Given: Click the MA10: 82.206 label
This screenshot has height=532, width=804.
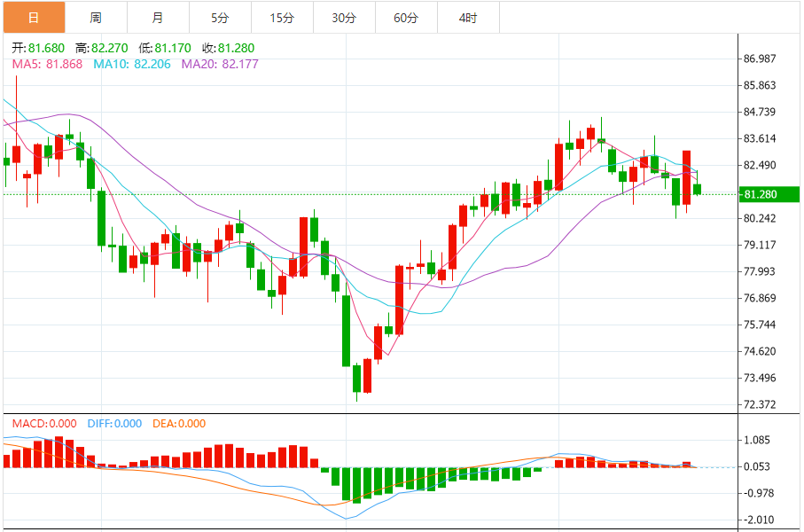Looking at the screenshot, I should click(x=132, y=64).
